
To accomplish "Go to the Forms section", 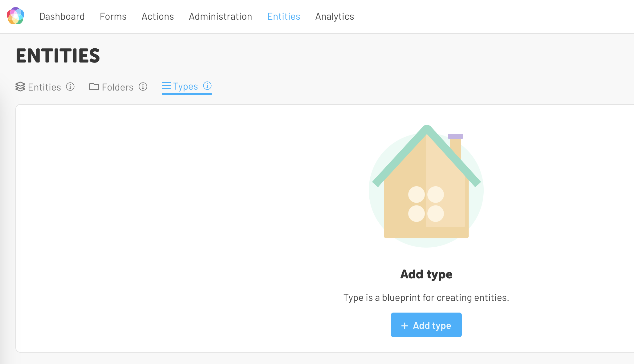I will (x=113, y=17).
